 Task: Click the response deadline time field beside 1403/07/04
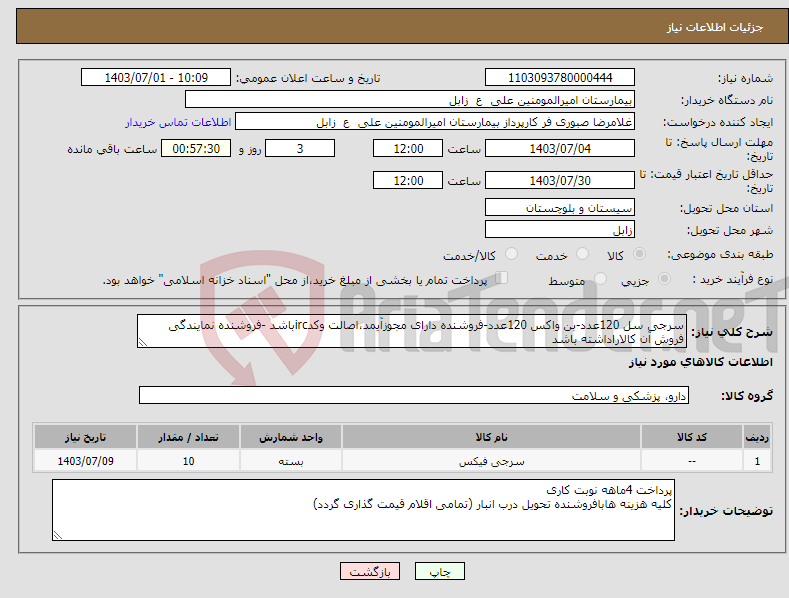[408, 148]
